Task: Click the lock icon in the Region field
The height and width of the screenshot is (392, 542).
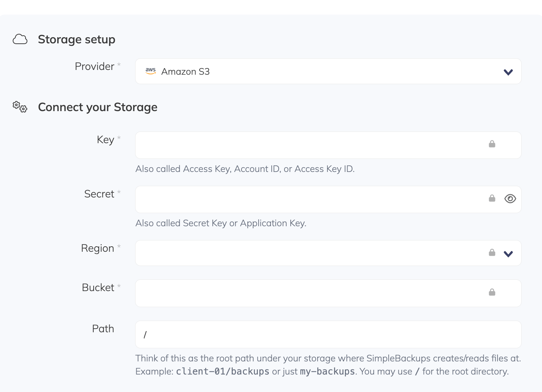Action: pos(492,252)
